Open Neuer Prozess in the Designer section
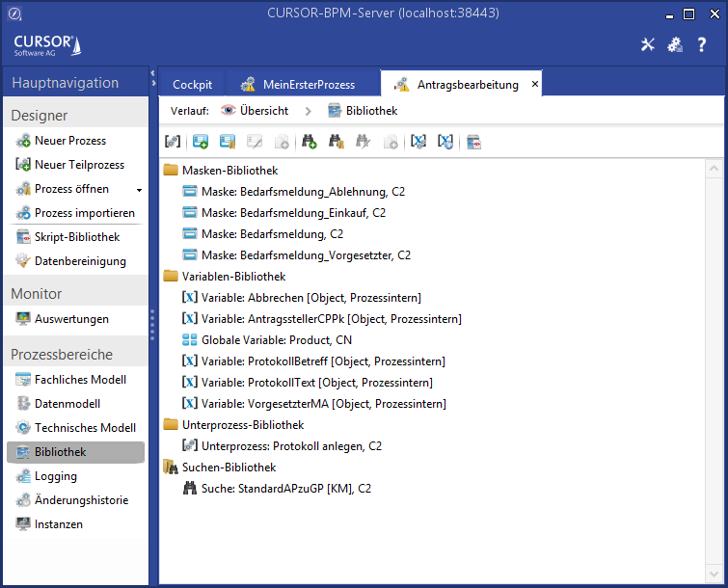The width and height of the screenshot is (728, 588). tap(69, 141)
